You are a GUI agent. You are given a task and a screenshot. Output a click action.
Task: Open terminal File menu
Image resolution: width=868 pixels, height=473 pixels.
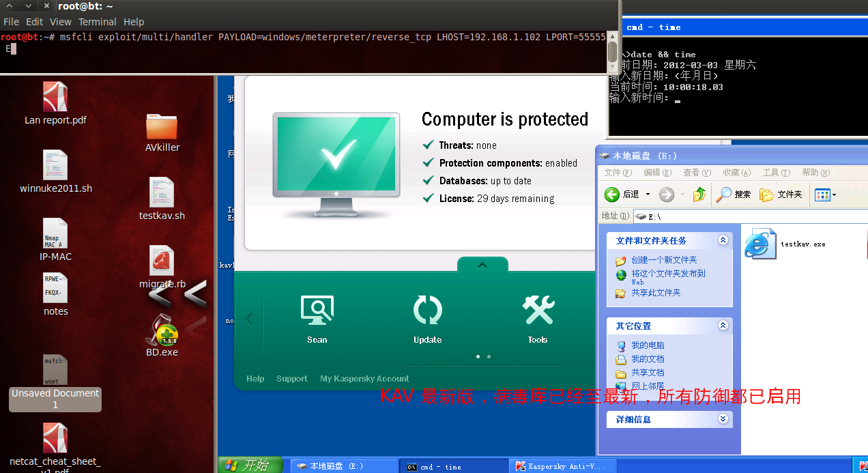(x=11, y=22)
